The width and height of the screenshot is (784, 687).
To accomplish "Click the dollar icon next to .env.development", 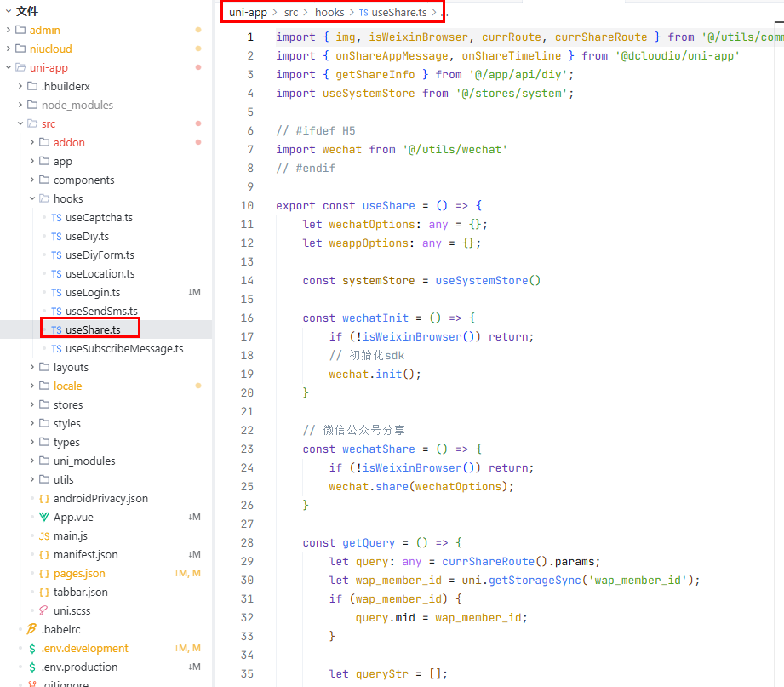I will point(32,648).
